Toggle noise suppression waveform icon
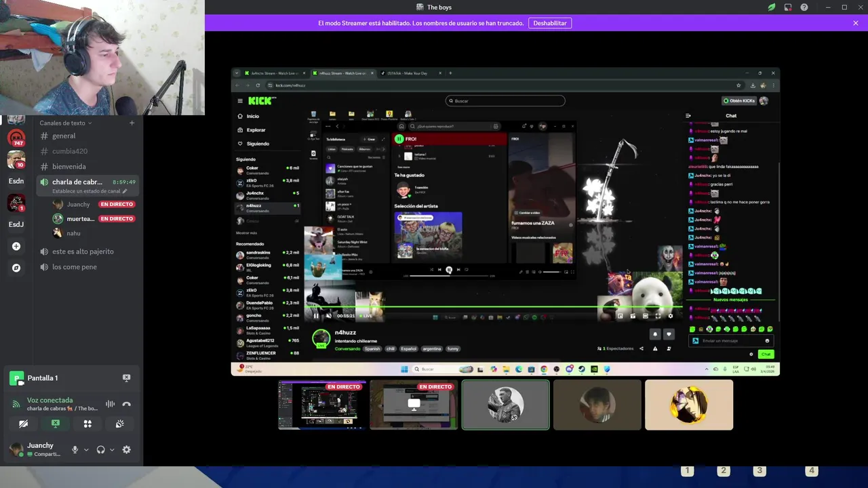 [x=110, y=404]
